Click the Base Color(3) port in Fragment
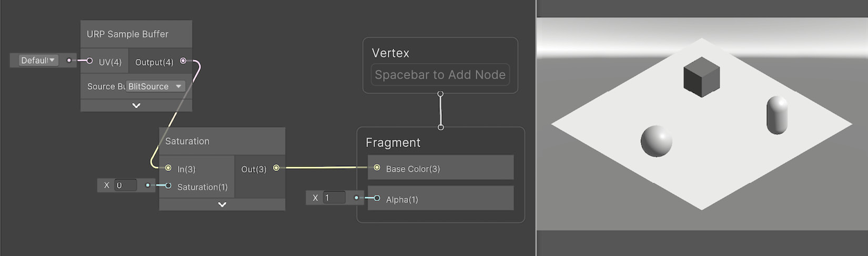 (377, 168)
